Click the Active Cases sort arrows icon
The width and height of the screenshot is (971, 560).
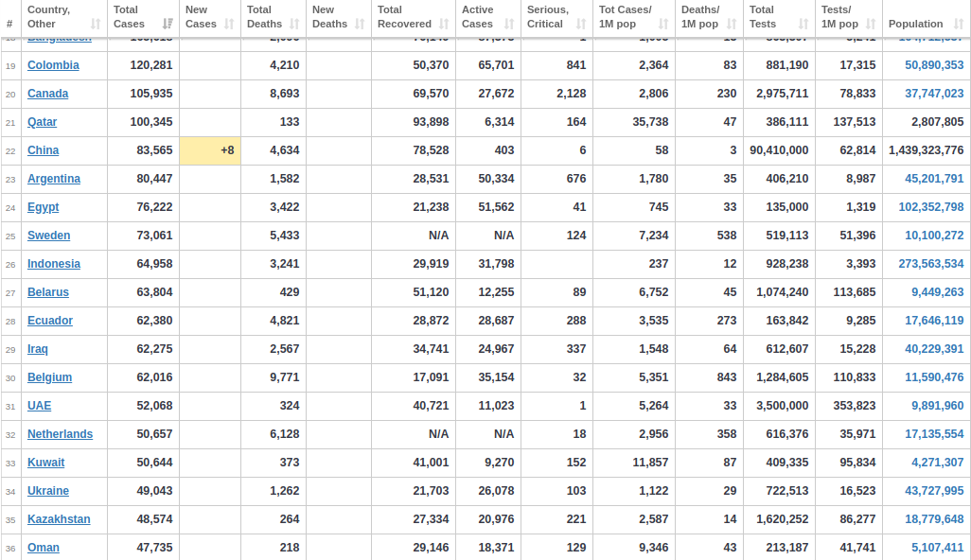pyautogui.click(x=509, y=25)
